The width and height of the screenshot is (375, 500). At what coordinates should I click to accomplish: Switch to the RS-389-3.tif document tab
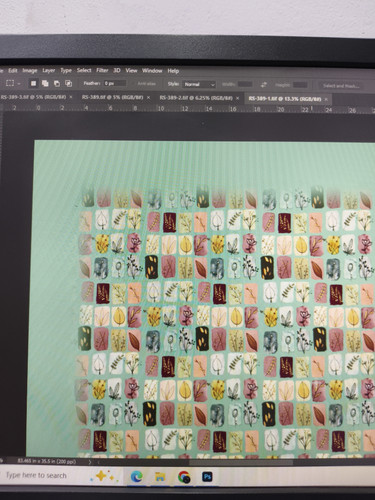pyautogui.click(x=33, y=97)
